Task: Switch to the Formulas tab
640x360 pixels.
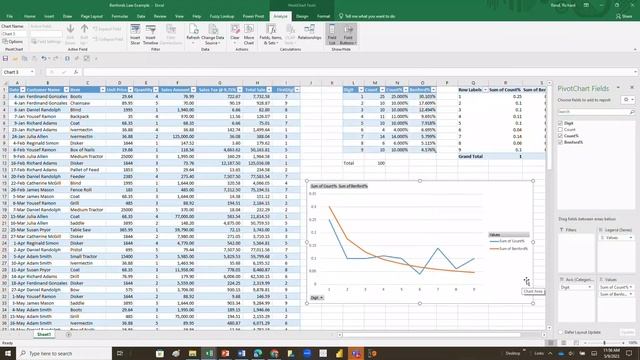Action: coord(120,16)
